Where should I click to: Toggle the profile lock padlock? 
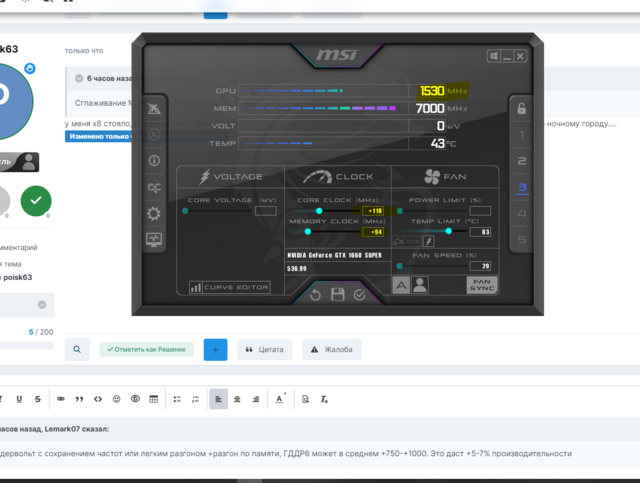[x=519, y=108]
